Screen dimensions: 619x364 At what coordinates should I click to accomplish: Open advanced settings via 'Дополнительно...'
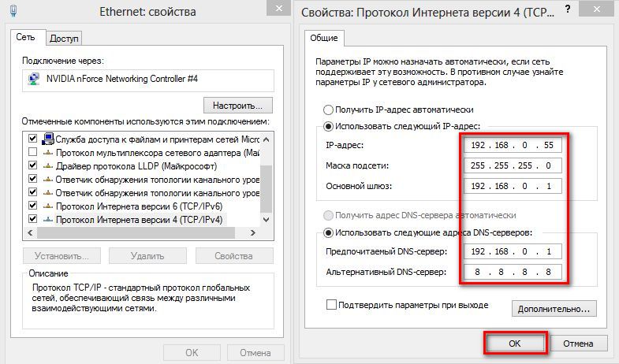pos(554,309)
